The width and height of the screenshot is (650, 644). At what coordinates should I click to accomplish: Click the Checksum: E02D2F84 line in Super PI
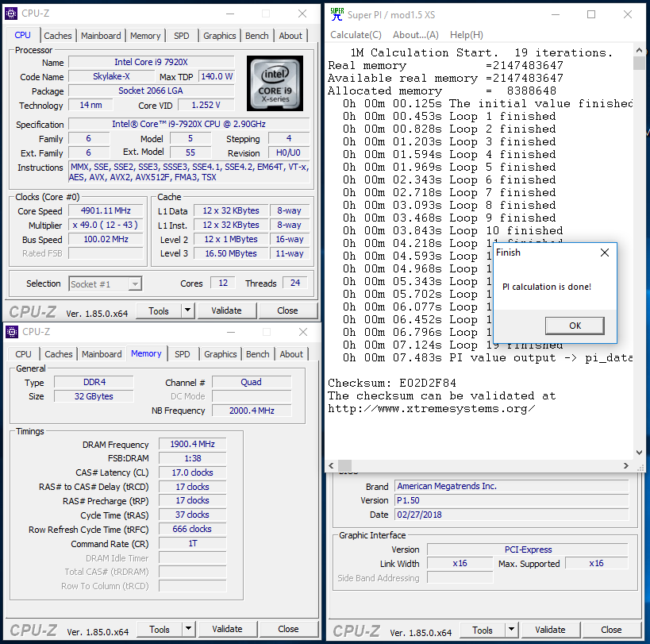tap(392, 383)
